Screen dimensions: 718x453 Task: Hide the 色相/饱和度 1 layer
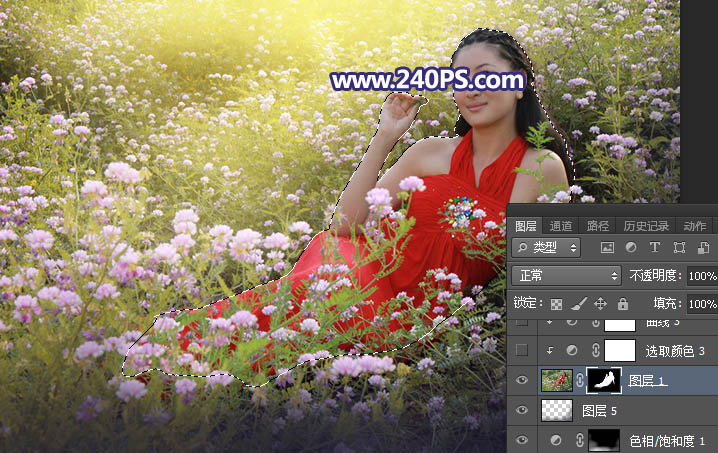point(522,440)
